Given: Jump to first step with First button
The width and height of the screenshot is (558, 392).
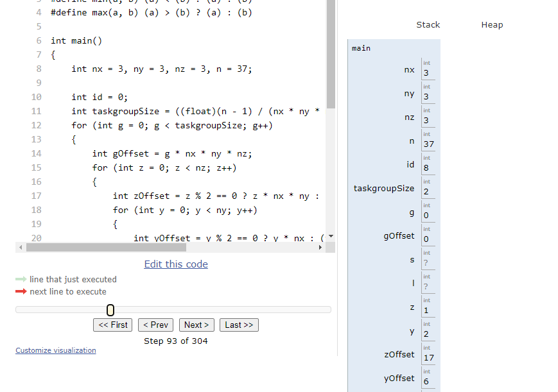Looking at the screenshot, I should (114, 325).
